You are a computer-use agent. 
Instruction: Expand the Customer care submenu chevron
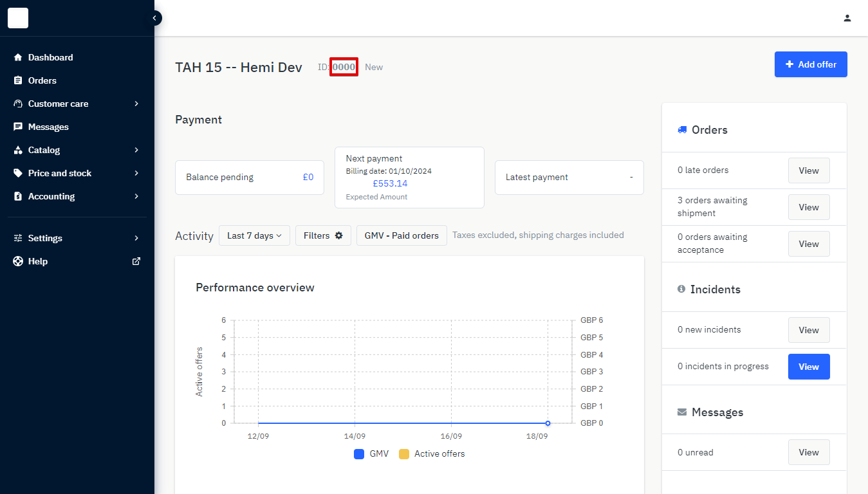pos(136,104)
